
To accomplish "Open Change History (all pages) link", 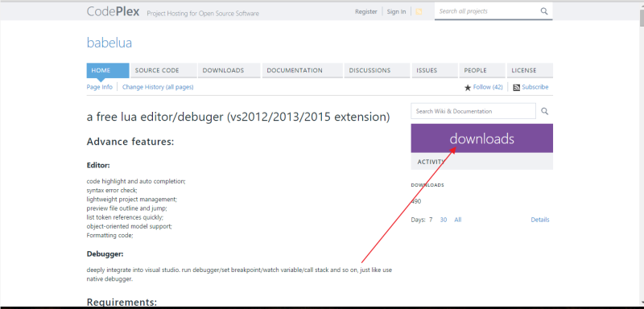I will (x=158, y=87).
